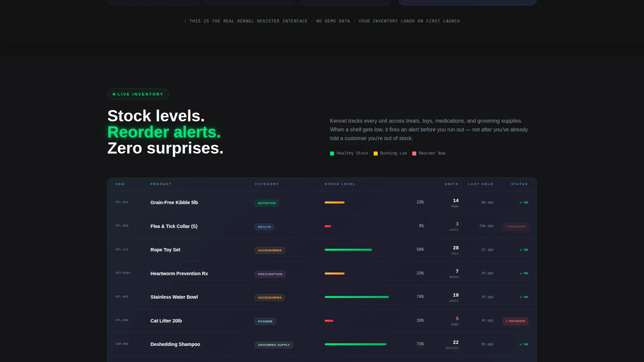
Task: Click the green Healthy Stock legend swatch
Action: coord(332,154)
